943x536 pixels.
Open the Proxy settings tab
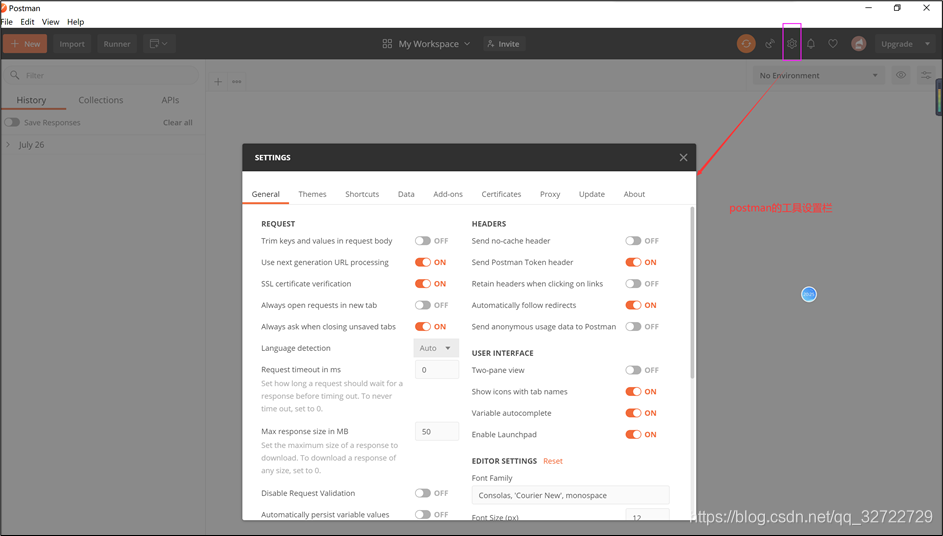pos(550,194)
